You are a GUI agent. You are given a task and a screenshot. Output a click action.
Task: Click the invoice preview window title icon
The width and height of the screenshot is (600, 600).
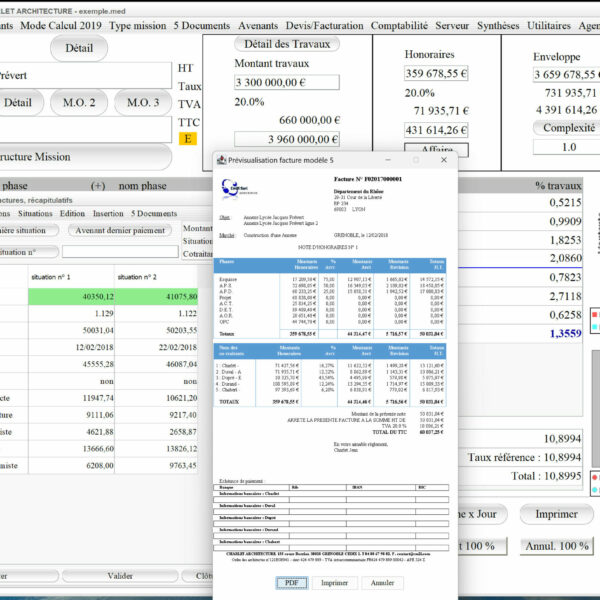point(221,160)
